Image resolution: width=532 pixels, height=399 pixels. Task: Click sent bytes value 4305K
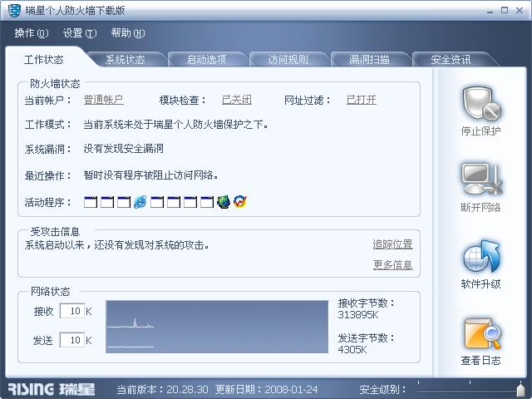[x=352, y=349]
